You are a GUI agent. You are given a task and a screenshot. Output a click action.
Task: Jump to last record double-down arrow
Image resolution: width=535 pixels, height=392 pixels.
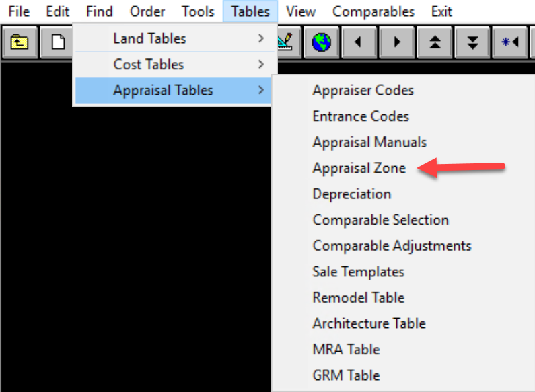[x=472, y=42]
